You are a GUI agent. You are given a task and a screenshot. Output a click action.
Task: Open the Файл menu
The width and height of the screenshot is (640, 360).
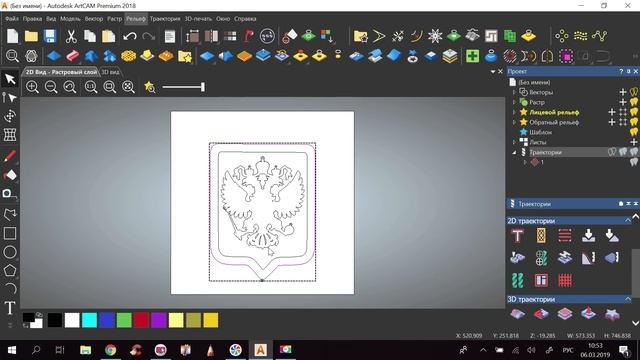point(11,19)
